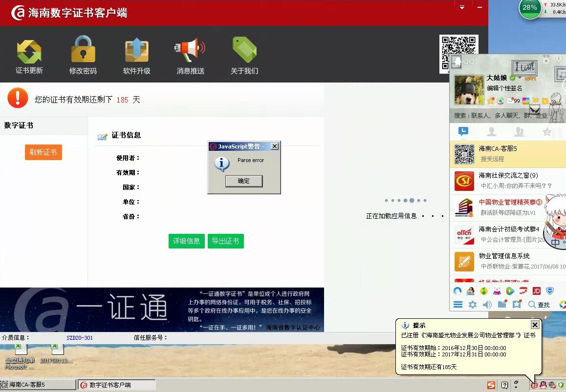
Task: Open QQ settings gear icon
Action: click(472, 305)
